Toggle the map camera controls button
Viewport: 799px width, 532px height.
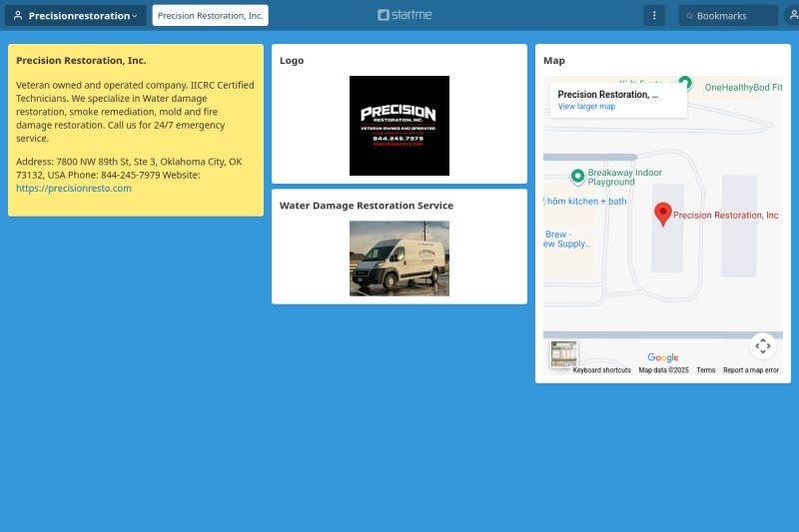(x=763, y=346)
